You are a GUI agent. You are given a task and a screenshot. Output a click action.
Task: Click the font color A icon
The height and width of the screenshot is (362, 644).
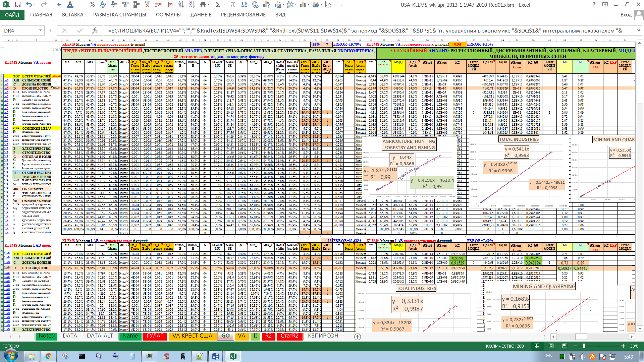(70, 5)
